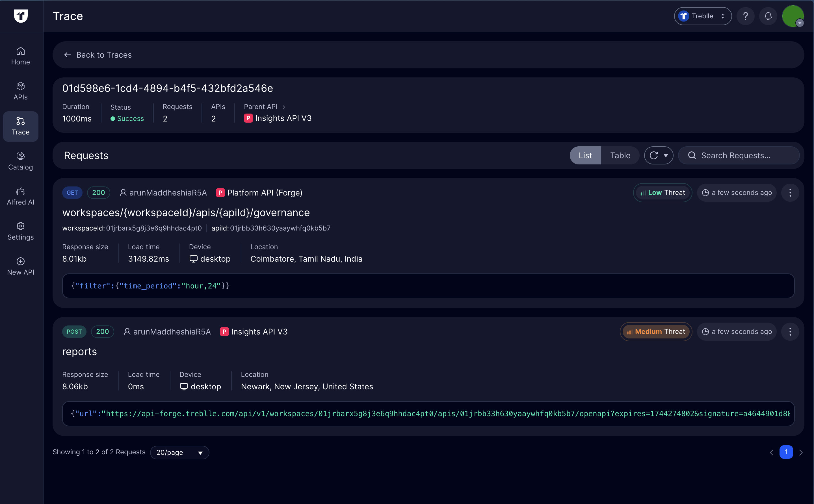Click Newark, New Jersey, United States location

point(307,386)
